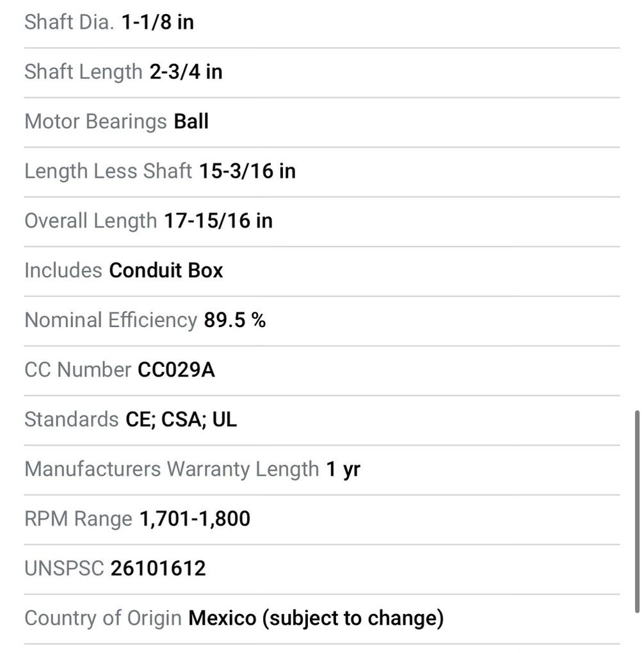The image size is (644, 653).
Task: Select the Ball bearings value
Action: coord(191,121)
